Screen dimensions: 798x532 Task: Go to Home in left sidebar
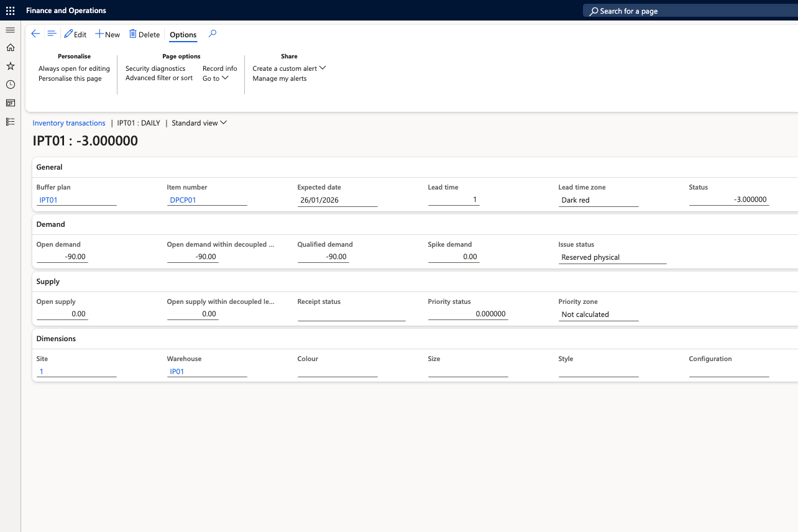[x=10, y=48]
